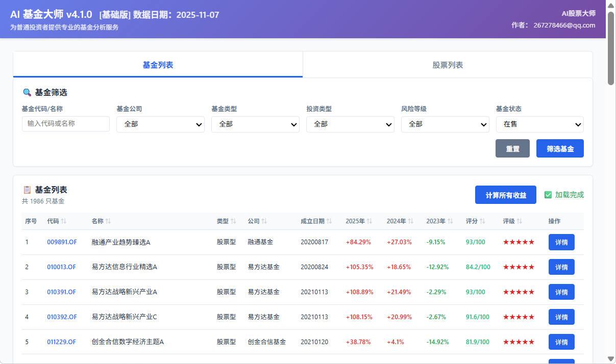Click the 输入代码或名称 input field

click(66, 124)
